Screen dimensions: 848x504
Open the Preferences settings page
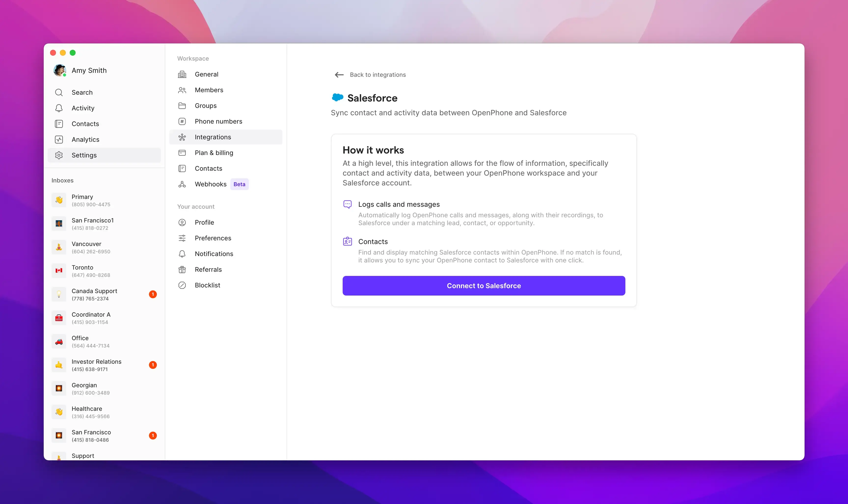tap(213, 238)
